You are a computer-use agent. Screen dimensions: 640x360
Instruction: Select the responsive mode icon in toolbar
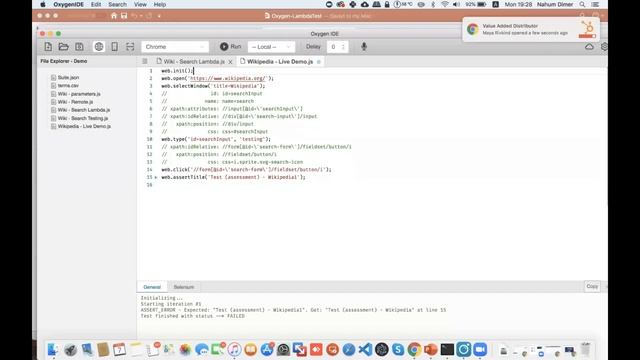point(130,47)
